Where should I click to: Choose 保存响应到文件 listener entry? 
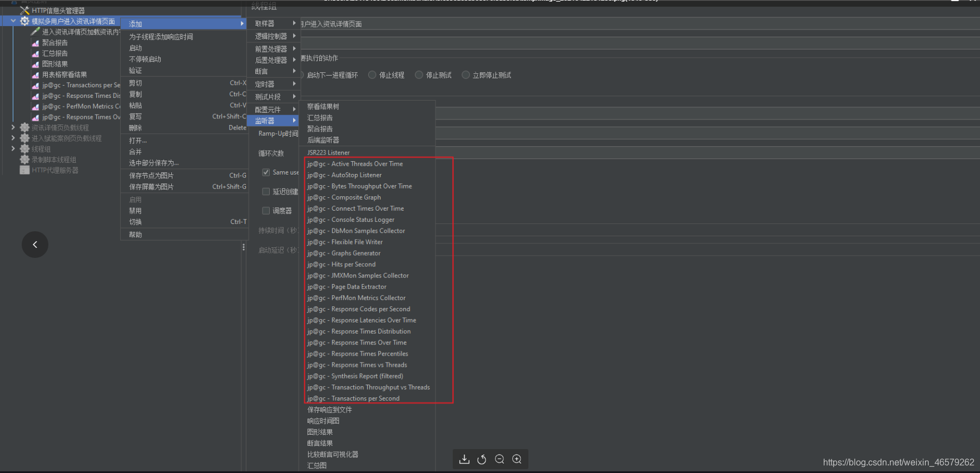point(368,410)
